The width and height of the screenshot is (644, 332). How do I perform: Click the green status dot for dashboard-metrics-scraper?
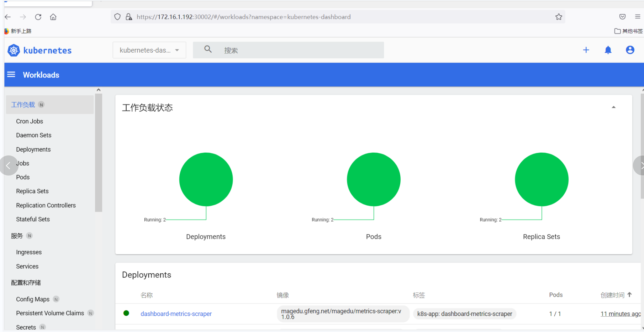pos(126,313)
